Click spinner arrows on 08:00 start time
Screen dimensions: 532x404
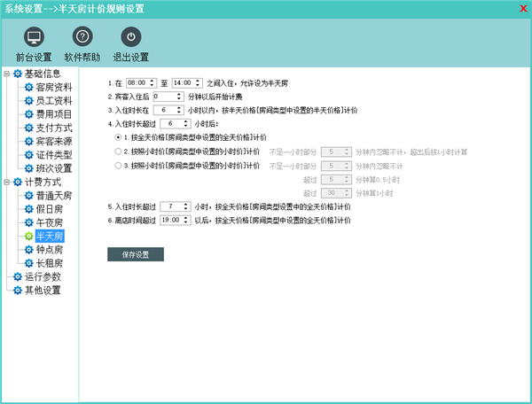pyautogui.click(x=153, y=82)
